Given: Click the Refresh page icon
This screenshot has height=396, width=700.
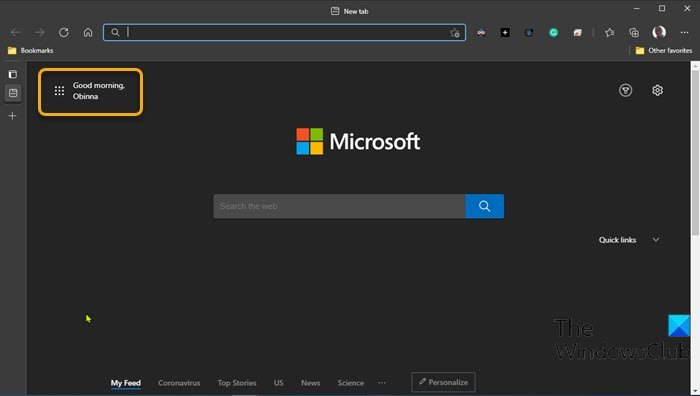Looking at the screenshot, I should (64, 32).
